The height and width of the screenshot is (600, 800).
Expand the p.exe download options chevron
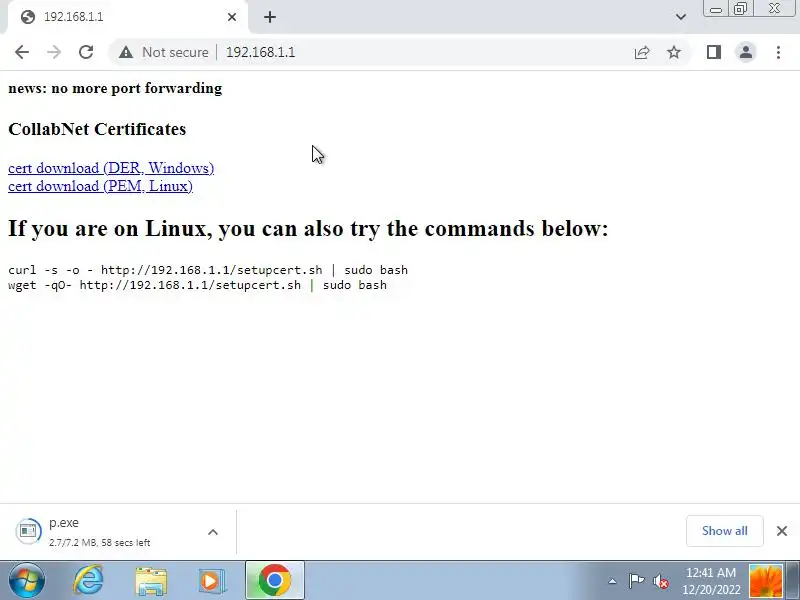(213, 532)
